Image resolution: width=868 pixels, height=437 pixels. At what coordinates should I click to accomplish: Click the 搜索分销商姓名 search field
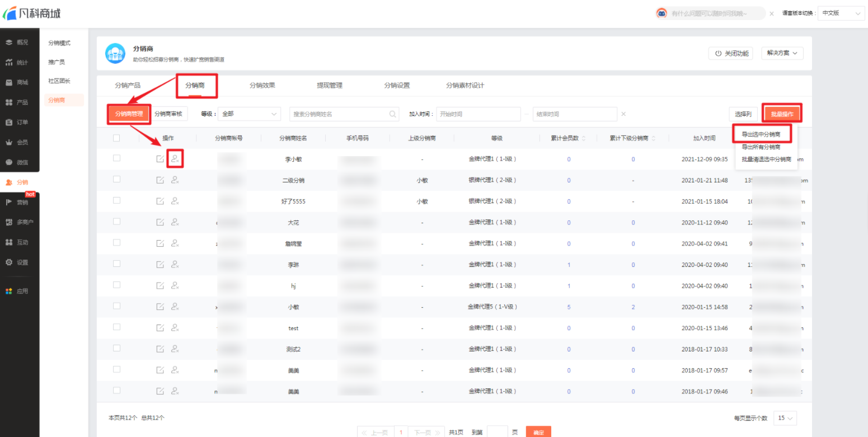click(x=344, y=114)
